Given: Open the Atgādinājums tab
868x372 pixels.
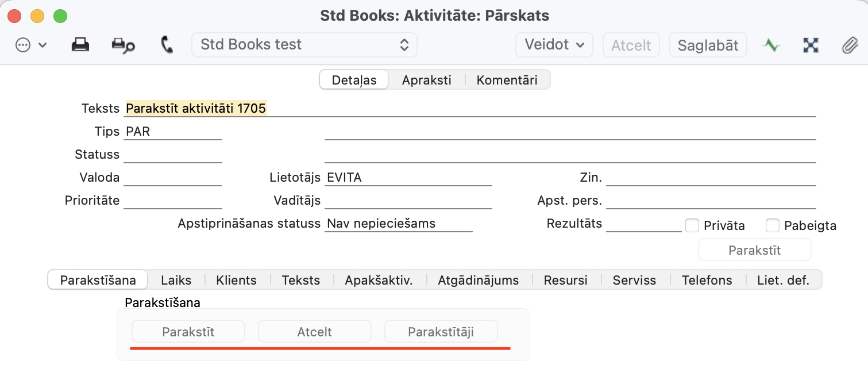Looking at the screenshot, I should click(x=478, y=280).
